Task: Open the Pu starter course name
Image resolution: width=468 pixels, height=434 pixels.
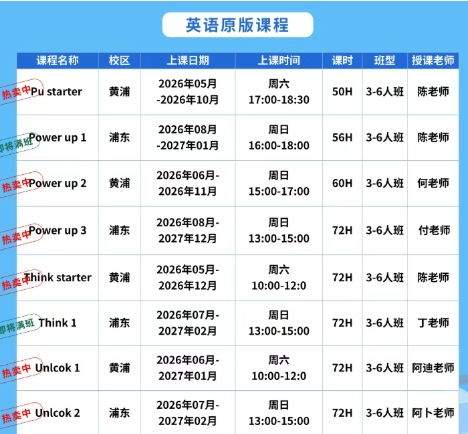Action: 56,92
